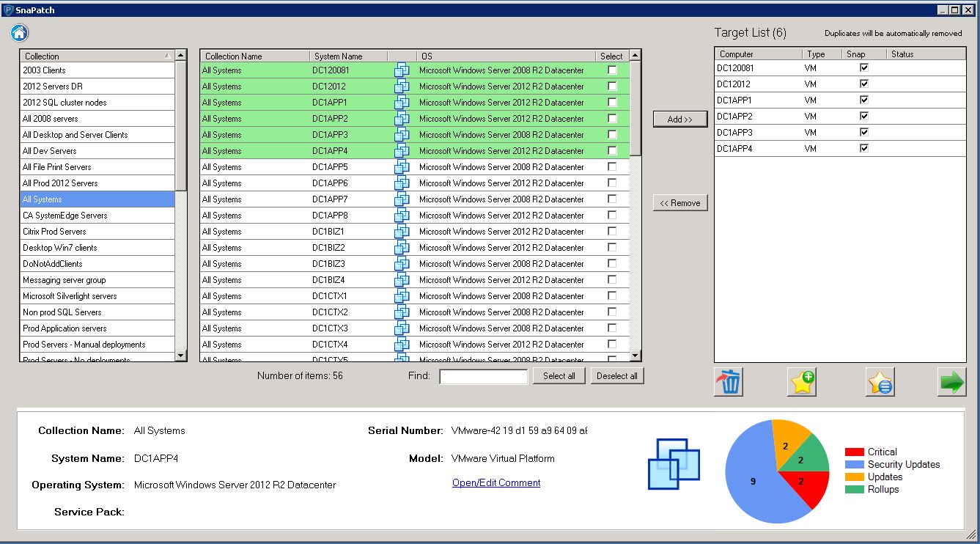The width and height of the screenshot is (980, 544).
Task: Select Messaging server group collection
Action: pyautogui.click(x=97, y=280)
